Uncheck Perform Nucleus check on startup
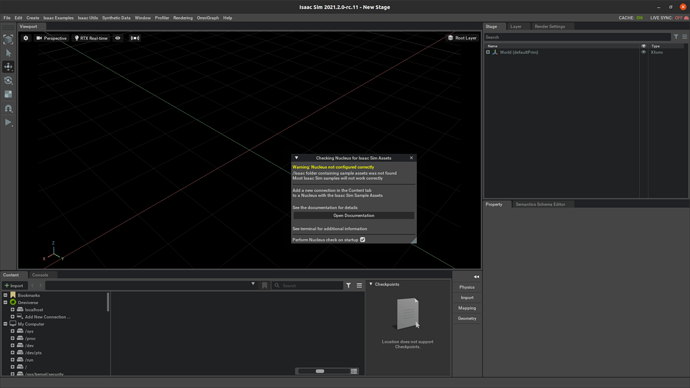Image resolution: width=690 pixels, height=388 pixels. (x=363, y=240)
